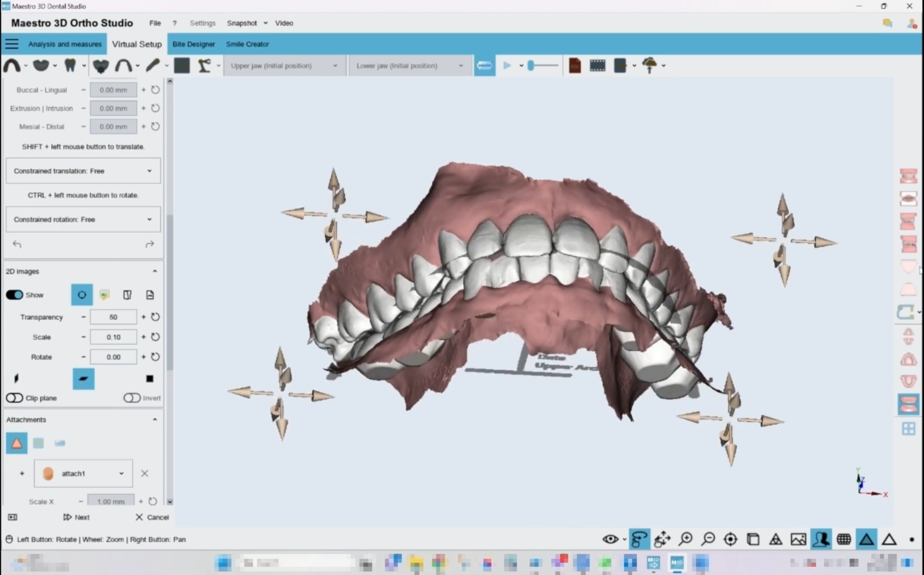Turn off the 2D images Show toggle
Screen dimensions: 924x575
(x=14, y=295)
